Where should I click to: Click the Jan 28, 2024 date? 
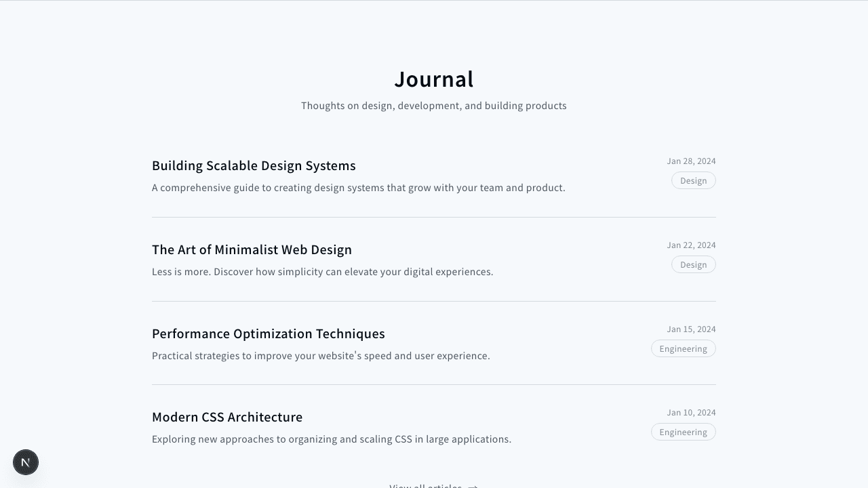click(691, 161)
